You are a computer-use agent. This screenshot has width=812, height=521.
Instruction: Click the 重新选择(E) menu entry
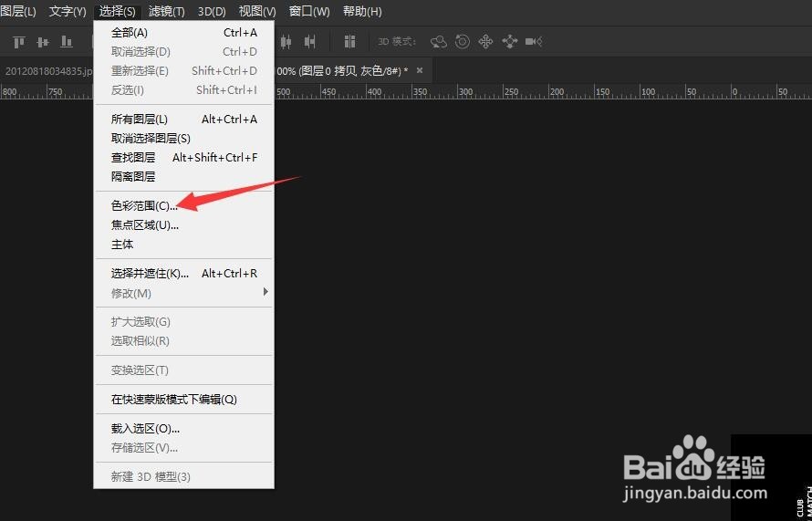183,71
